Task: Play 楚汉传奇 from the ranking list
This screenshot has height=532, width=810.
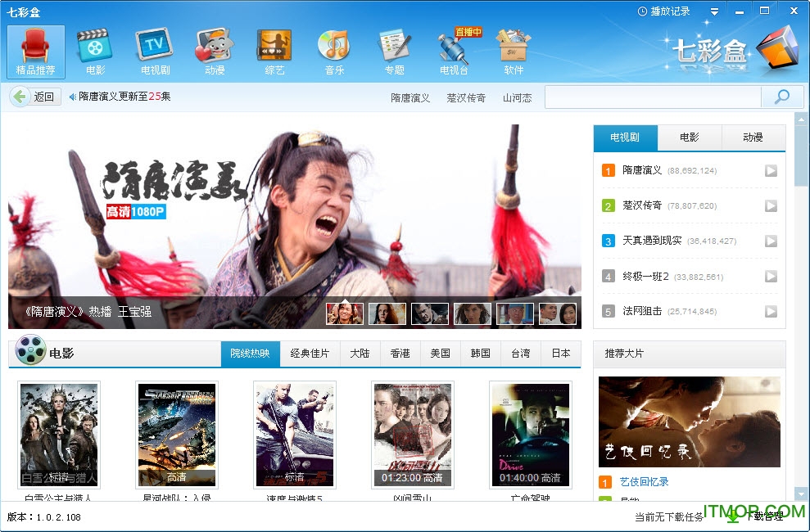Action: click(771, 205)
